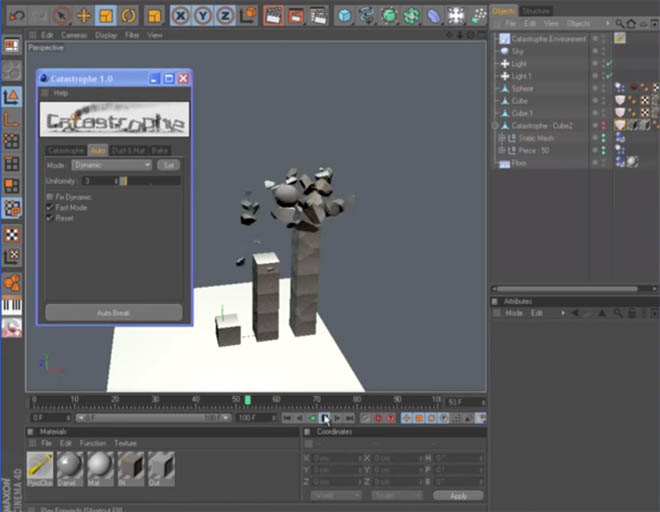Add a cube primitive object
Screen dimensions: 660x512
click(345, 16)
